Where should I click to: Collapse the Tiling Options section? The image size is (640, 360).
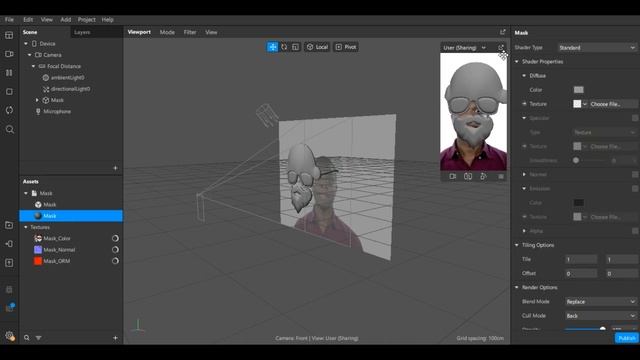pos(517,245)
